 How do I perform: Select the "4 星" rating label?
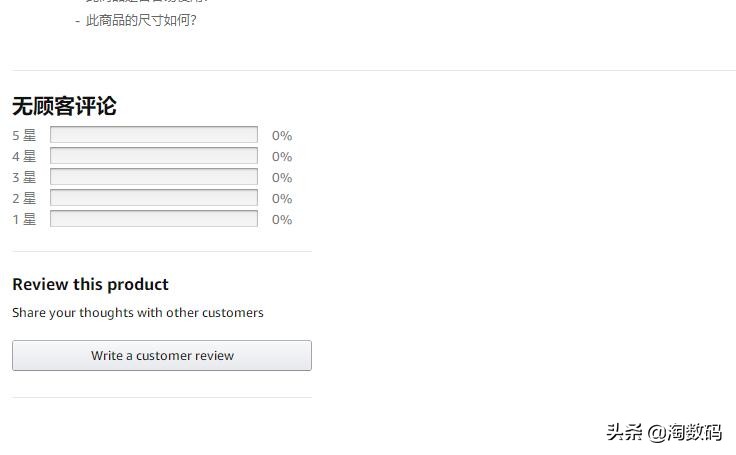click(x=24, y=157)
